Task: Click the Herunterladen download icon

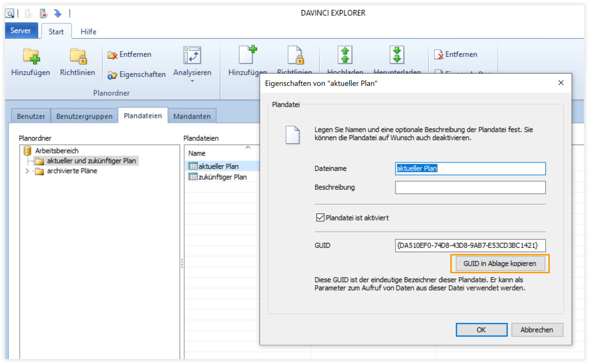Action: pyautogui.click(x=397, y=55)
